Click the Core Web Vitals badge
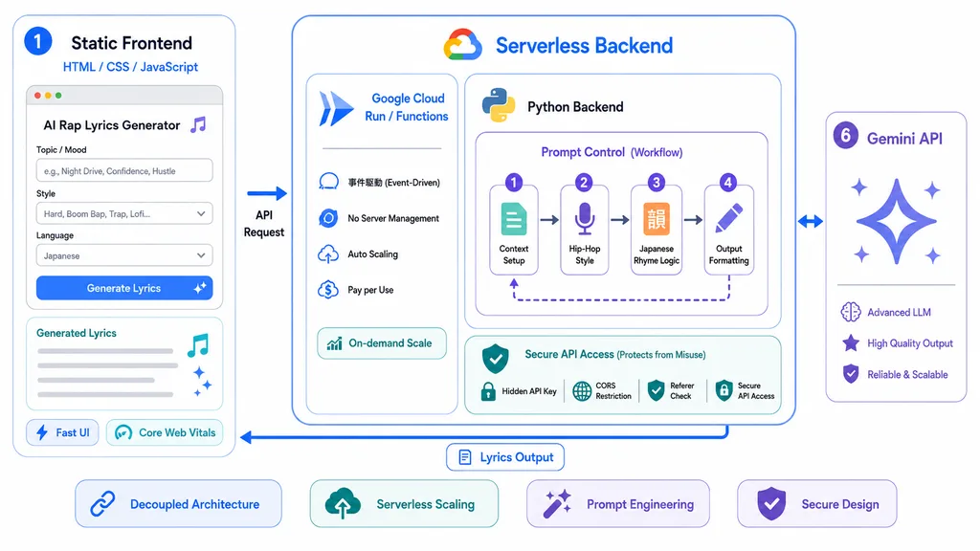Viewport: 980px width, 551px height. coord(165,432)
